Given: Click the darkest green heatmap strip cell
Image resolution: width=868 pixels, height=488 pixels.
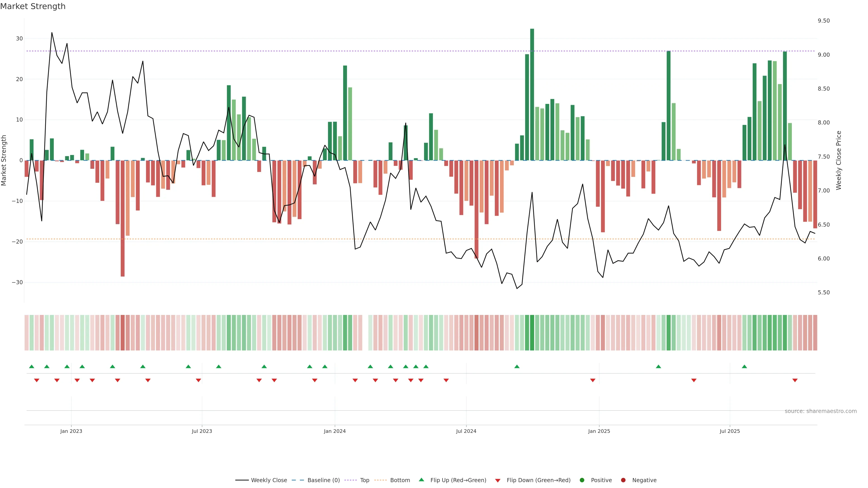Looking at the screenshot, I should click(532, 333).
